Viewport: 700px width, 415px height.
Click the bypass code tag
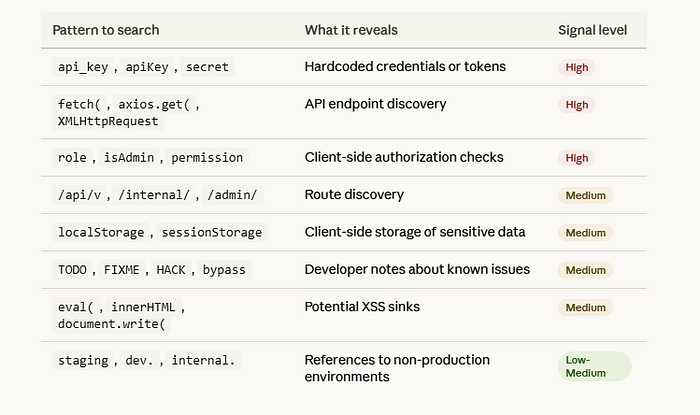(224, 270)
